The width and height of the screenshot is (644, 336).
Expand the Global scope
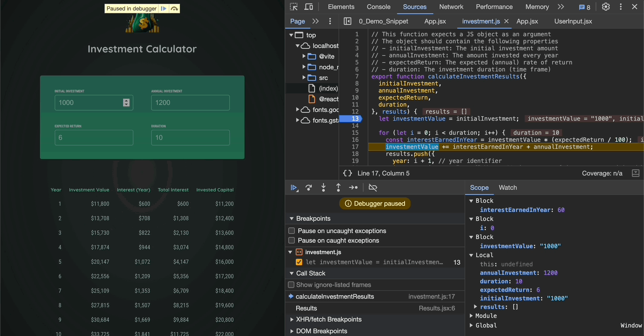[471, 325]
